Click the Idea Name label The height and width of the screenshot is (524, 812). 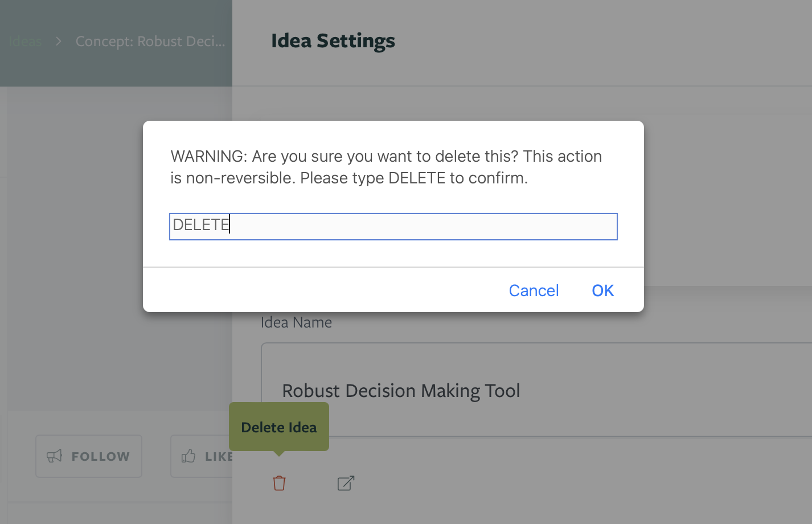[x=296, y=322]
